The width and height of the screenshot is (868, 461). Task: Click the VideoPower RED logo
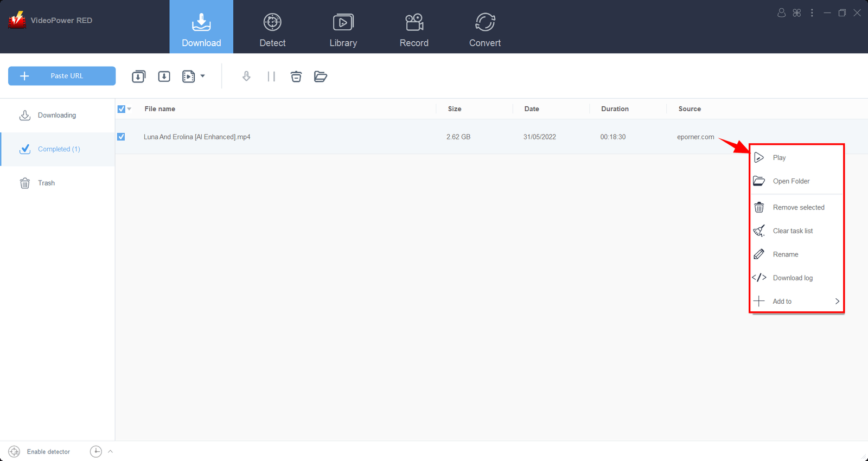(17, 20)
